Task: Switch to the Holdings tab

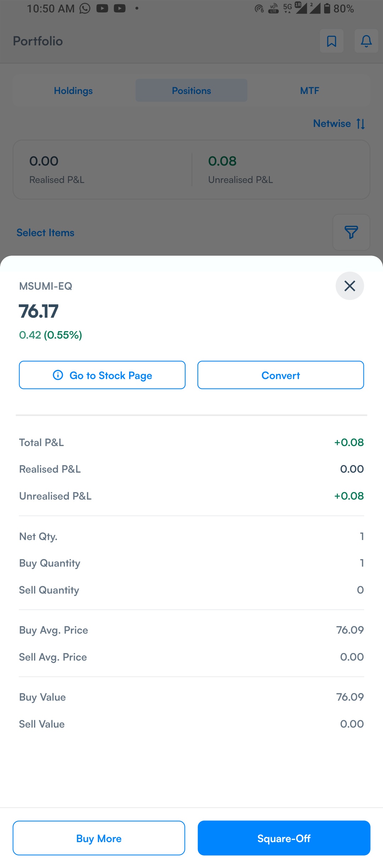Action: click(x=73, y=91)
